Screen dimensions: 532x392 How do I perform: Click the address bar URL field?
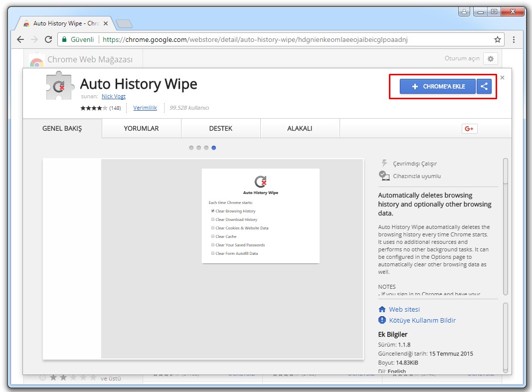click(294, 39)
